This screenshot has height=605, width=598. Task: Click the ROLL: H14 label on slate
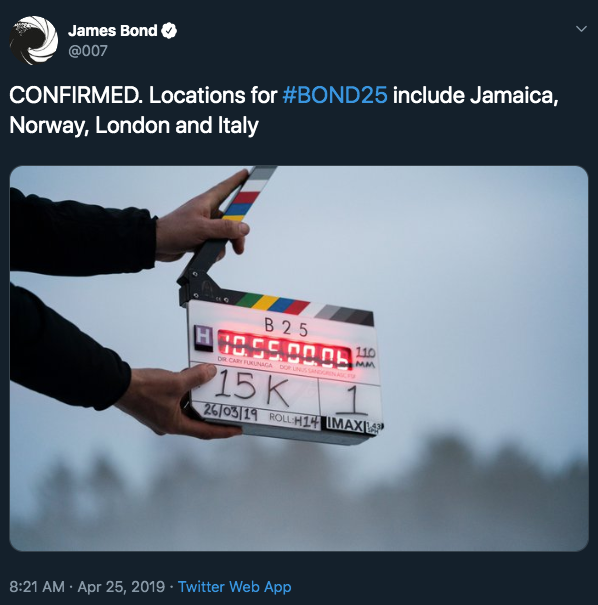(294, 420)
